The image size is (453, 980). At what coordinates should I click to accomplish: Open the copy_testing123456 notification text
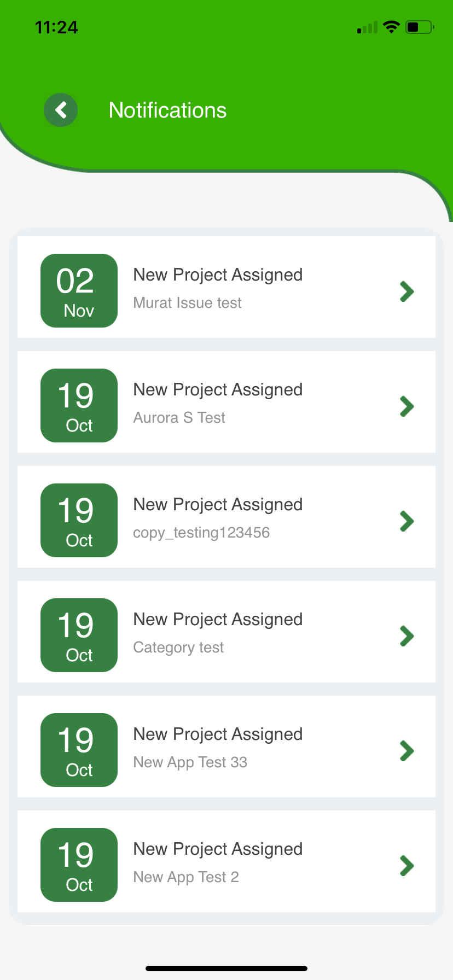pyautogui.click(x=201, y=533)
